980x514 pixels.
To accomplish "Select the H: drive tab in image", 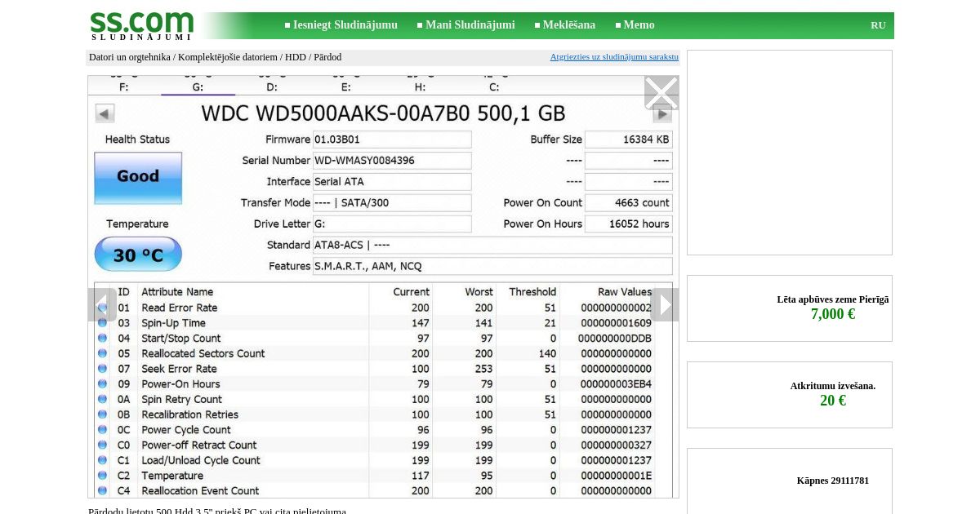I will 420,86.
